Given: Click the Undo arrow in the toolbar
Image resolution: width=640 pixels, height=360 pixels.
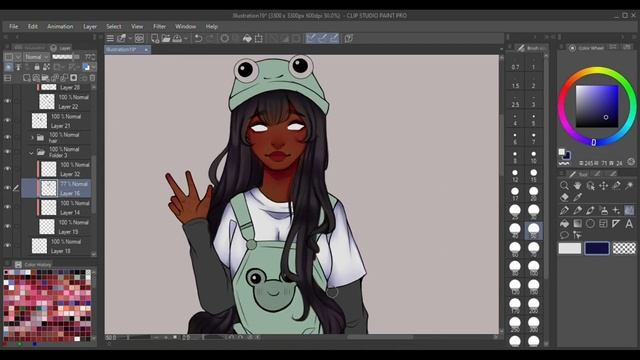Looking at the screenshot, I should [198, 38].
